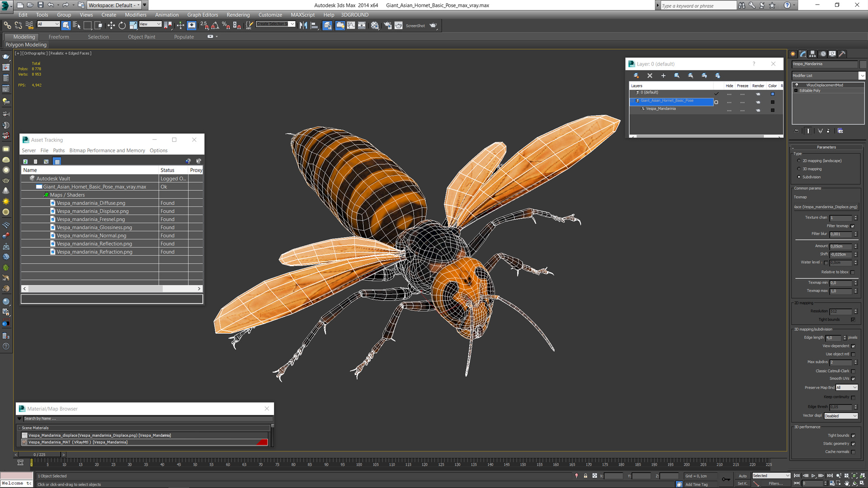Click the Texmap Displace.png button

point(826,207)
